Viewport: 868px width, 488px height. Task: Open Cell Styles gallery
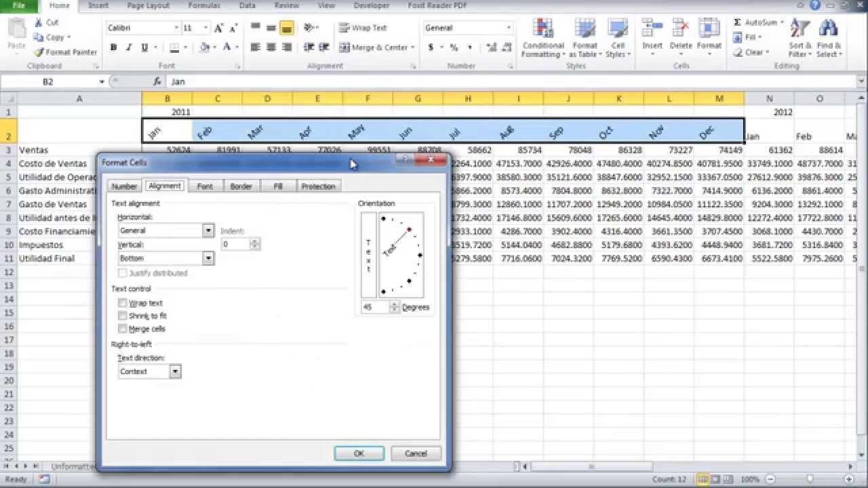(x=616, y=38)
